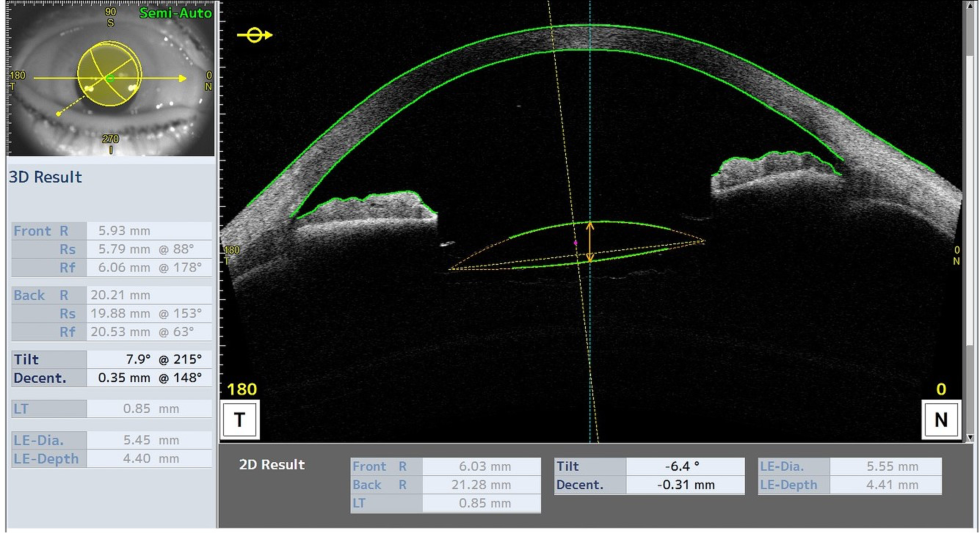
Task: Click scrollbar up arrow beside OCT image
Action: [x=970, y=5]
